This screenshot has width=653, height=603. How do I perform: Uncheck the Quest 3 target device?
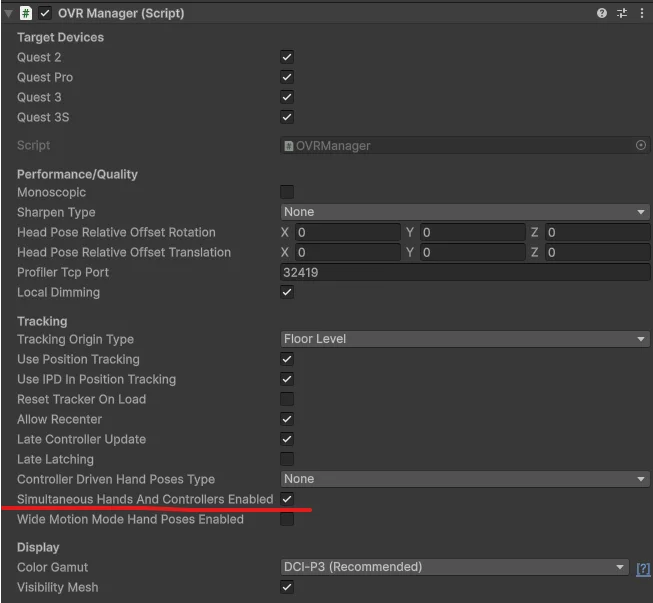[287, 97]
